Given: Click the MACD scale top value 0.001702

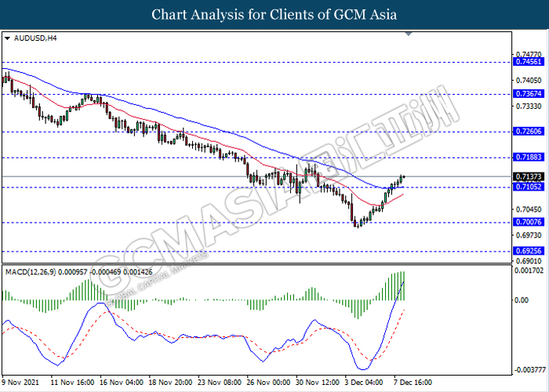Looking at the screenshot, I should (529, 270).
